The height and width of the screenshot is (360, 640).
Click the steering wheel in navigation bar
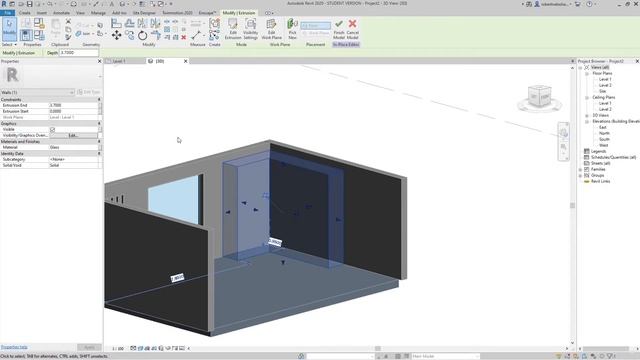coord(564,133)
